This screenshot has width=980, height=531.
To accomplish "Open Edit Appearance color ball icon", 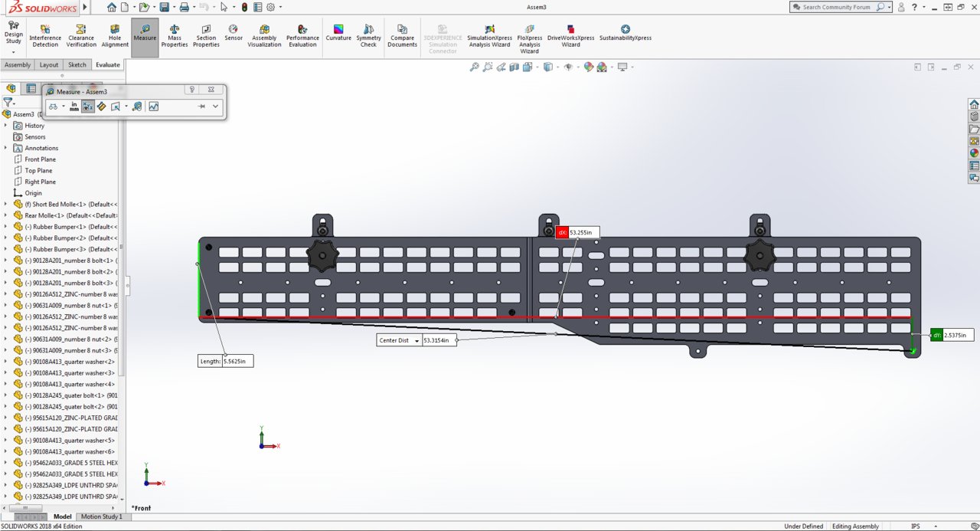I will pos(588,67).
